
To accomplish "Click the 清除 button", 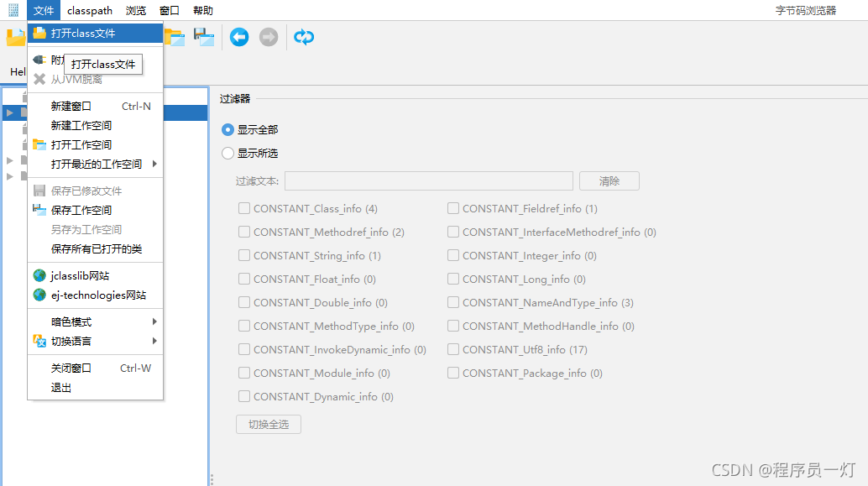I will (609, 181).
